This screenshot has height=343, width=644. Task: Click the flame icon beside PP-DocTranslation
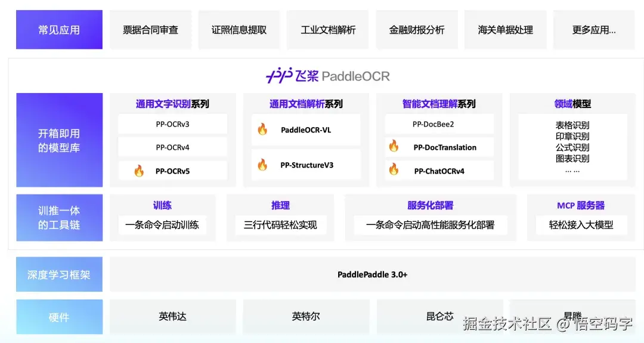(394, 146)
